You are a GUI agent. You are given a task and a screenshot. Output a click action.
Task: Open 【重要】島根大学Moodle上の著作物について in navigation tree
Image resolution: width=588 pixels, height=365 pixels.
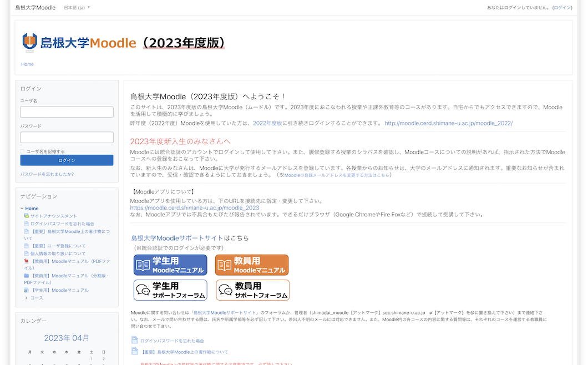point(67,235)
